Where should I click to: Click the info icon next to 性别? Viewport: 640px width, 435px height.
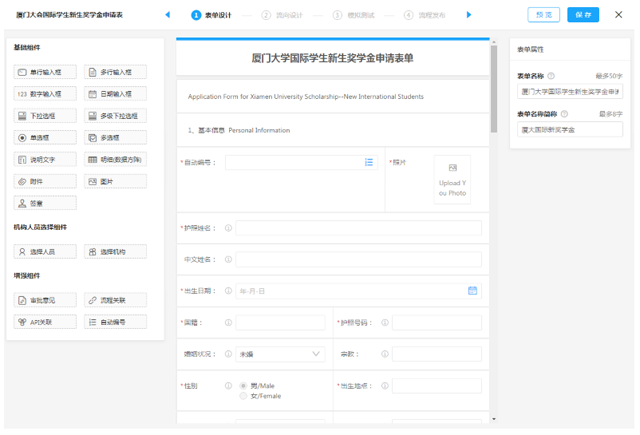[228, 386]
